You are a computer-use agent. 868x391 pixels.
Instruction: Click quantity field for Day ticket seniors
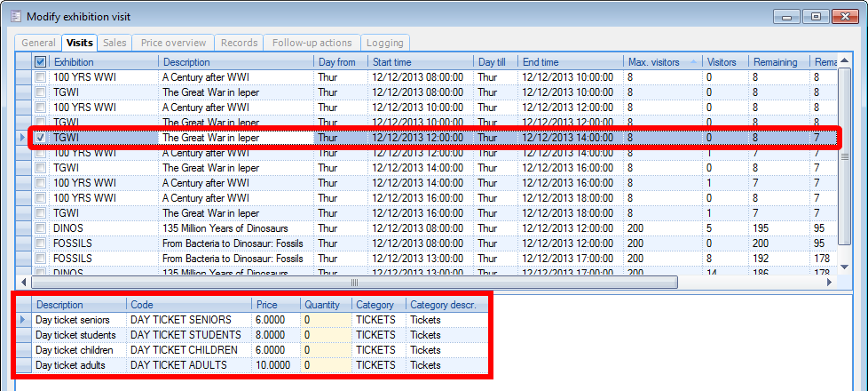point(325,320)
